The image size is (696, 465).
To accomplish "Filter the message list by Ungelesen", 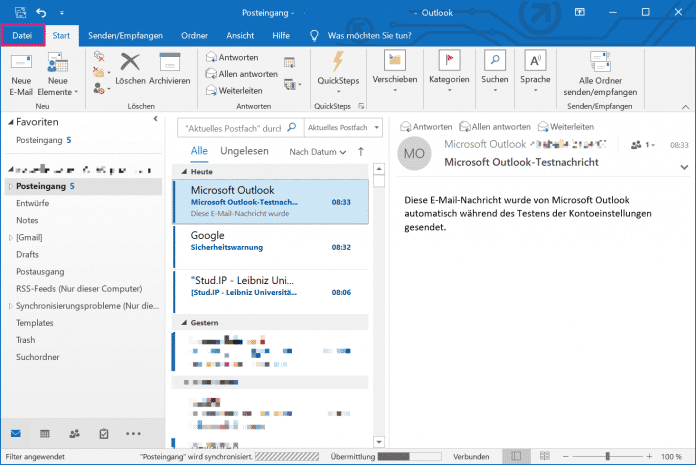I will point(245,151).
